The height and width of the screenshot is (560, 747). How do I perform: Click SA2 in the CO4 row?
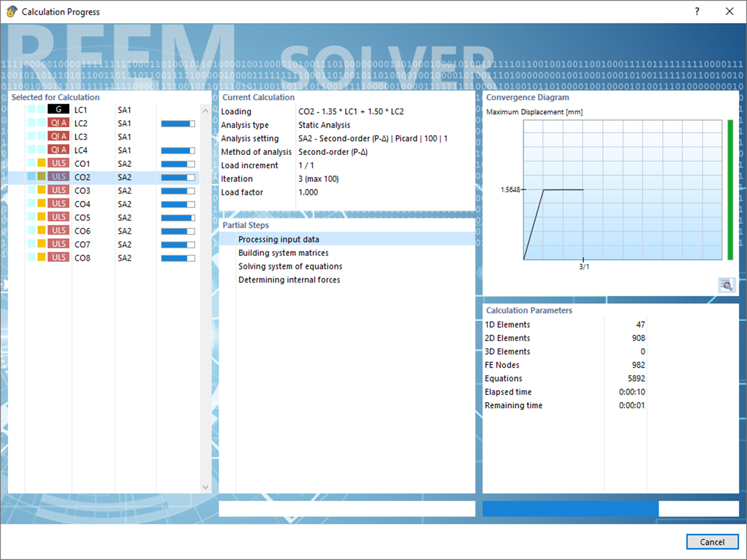125,204
